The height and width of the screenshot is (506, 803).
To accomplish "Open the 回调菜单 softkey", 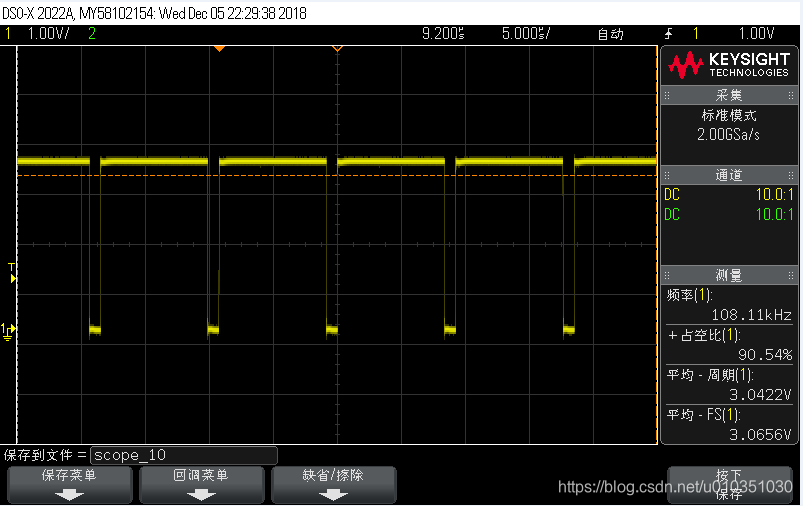I will click(201, 484).
